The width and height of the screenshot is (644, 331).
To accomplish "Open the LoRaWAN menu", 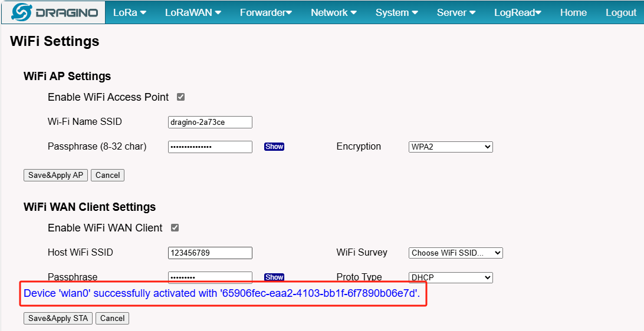I will (x=193, y=13).
